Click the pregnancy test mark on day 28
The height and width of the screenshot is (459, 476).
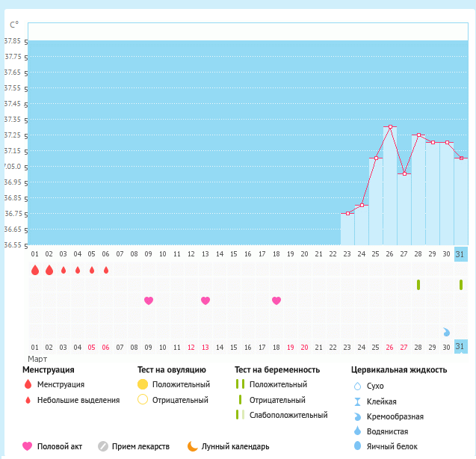click(x=418, y=285)
